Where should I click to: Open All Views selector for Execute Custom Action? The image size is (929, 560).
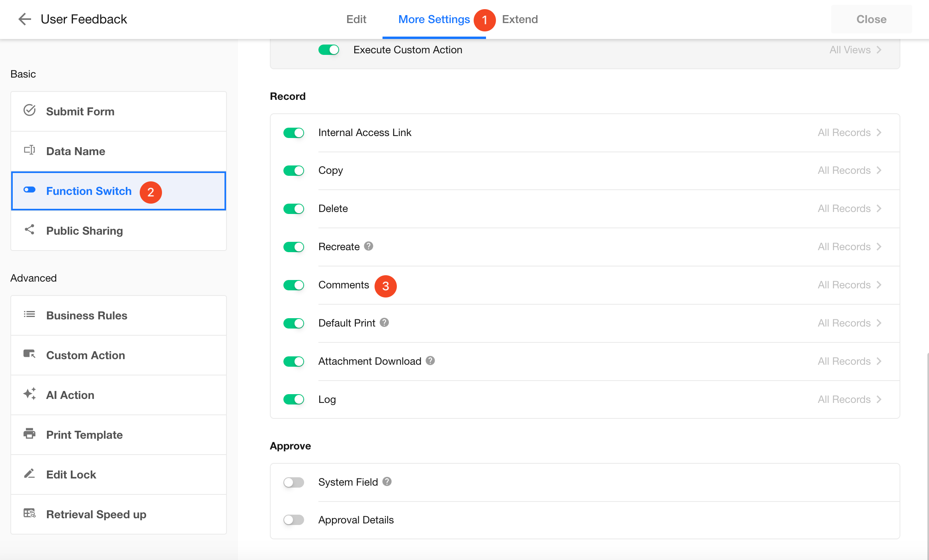pos(855,50)
